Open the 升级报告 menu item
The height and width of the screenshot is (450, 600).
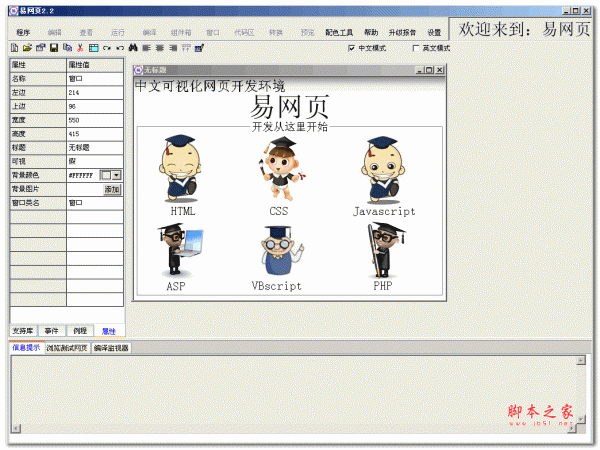401,32
